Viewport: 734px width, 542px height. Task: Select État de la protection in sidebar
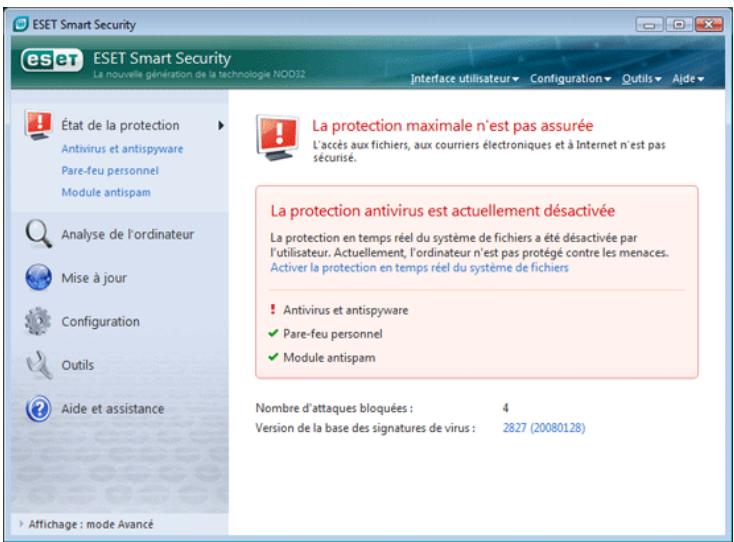point(120,125)
